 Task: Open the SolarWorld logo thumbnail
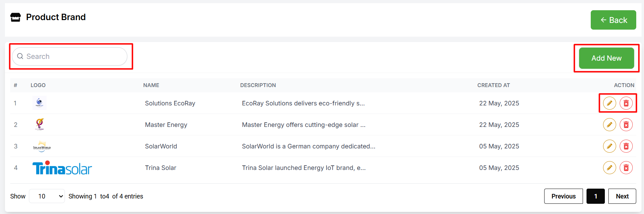(x=42, y=146)
